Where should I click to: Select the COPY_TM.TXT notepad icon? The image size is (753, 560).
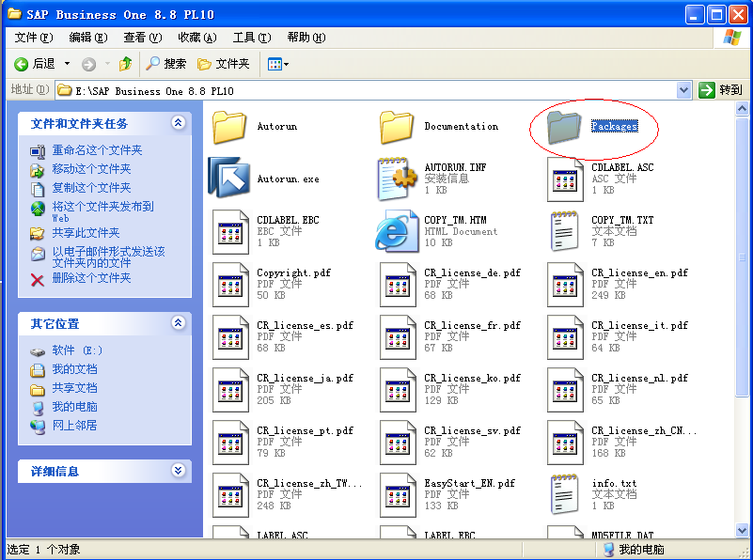(x=564, y=231)
